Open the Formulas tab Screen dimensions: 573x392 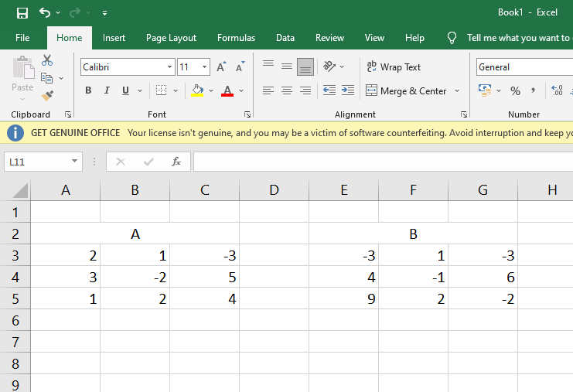pyautogui.click(x=236, y=38)
